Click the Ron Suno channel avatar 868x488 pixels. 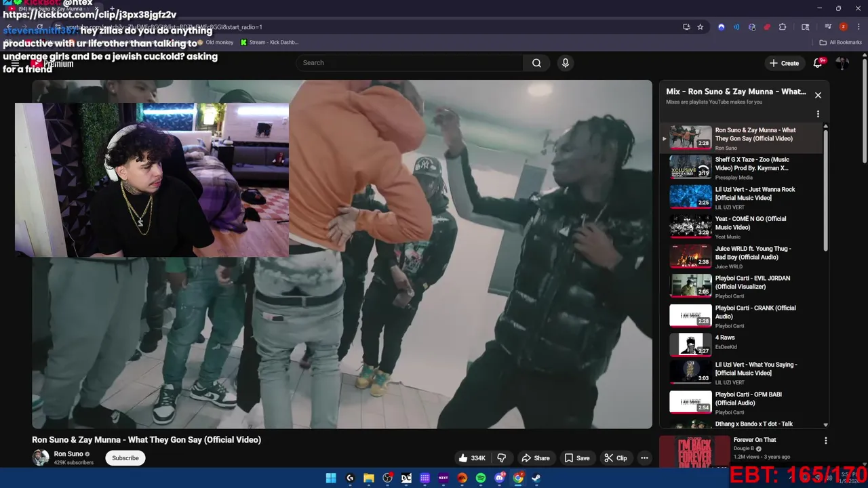(41, 457)
